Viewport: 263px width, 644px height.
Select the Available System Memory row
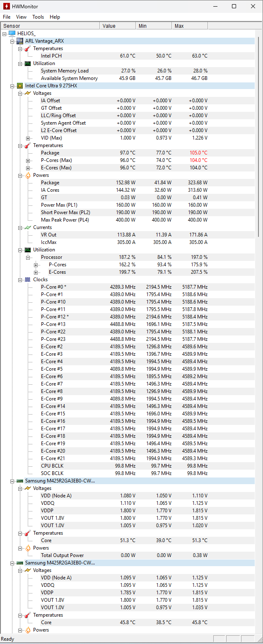pos(128,78)
